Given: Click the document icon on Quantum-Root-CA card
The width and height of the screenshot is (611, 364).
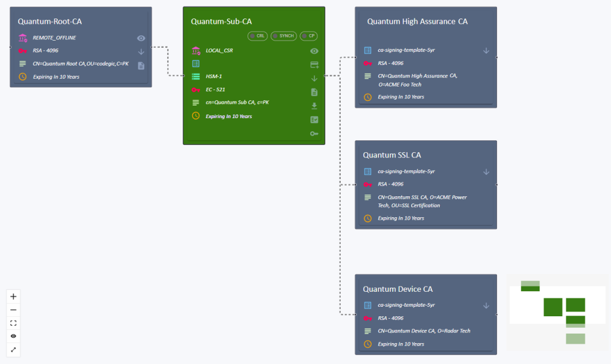Looking at the screenshot, I should coord(141,66).
